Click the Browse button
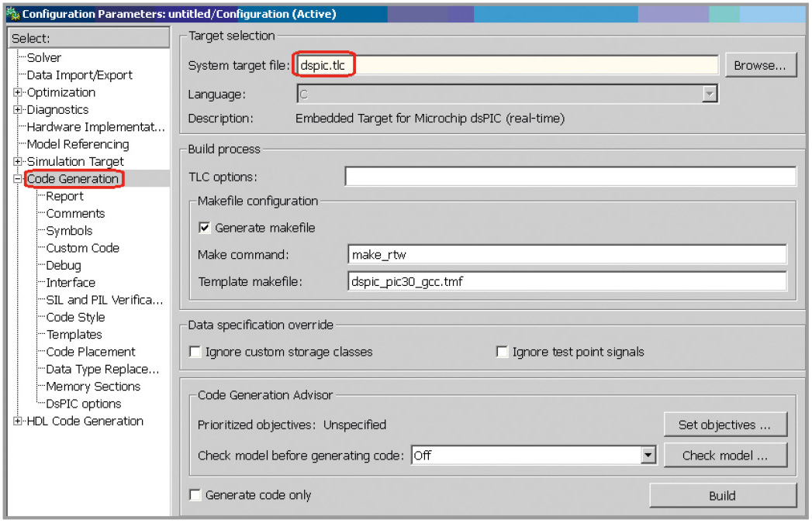The image size is (812, 523). pos(760,66)
